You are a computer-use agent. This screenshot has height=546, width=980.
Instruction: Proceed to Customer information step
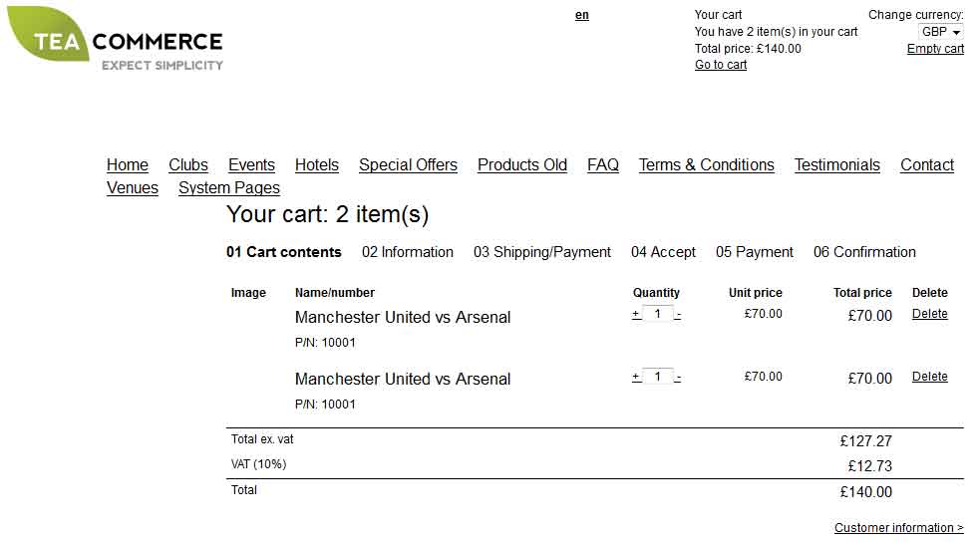tap(899, 528)
